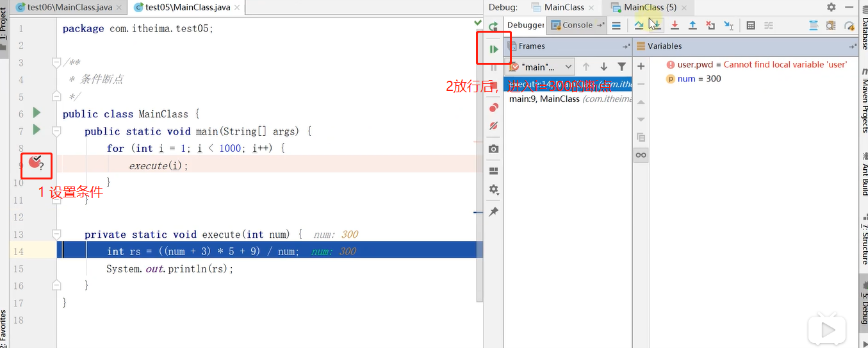868x348 pixels.
Task: Run to cursor
Action: [728, 26]
